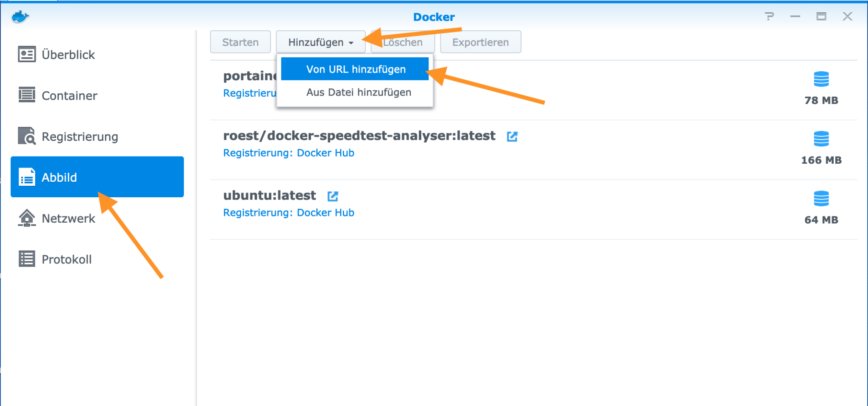The height and width of the screenshot is (406, 868).
Task: Open external link icon next to roest/docker-speedtest-analyser
Action: click(x=512, y=136)
